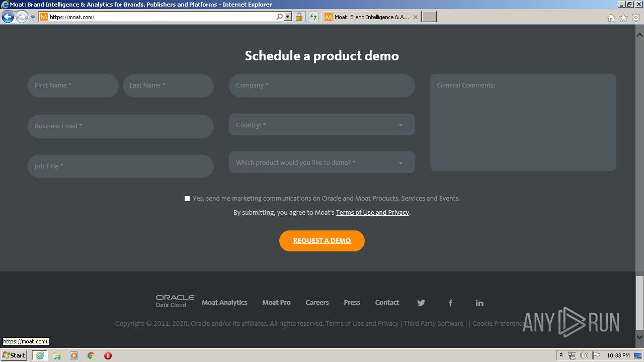
Task: Click the scrollbar up arrow
Action: click(x=639, y=35)
